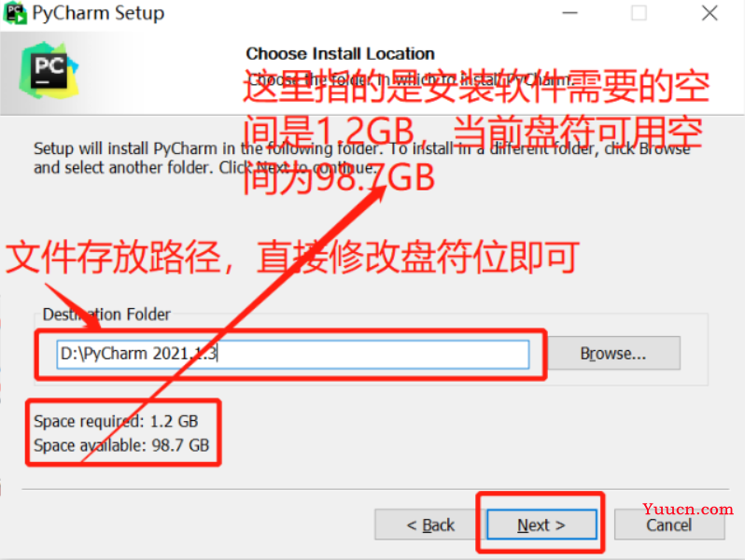The width and height of the screenshot is (745, 560).
Task: Cancel the PyCharm installation
Action: pos(669,525)
